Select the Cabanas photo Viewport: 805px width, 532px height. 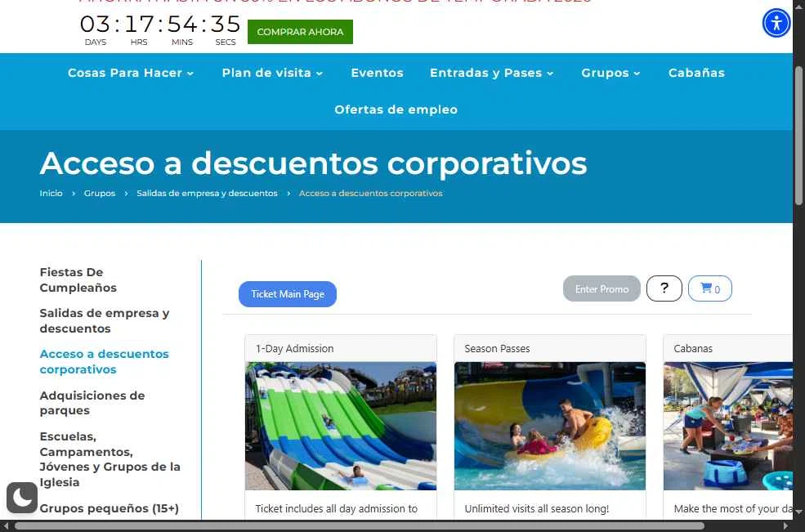point(728,426)
